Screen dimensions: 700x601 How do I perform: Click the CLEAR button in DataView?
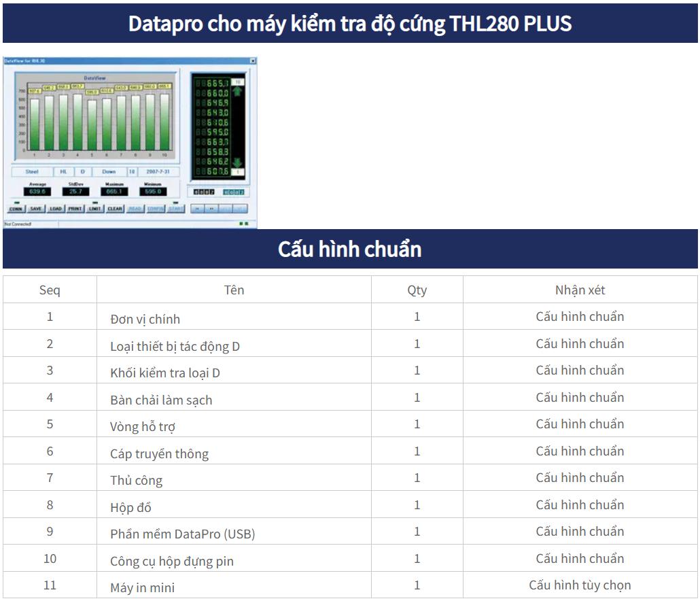tap(115, 209)
